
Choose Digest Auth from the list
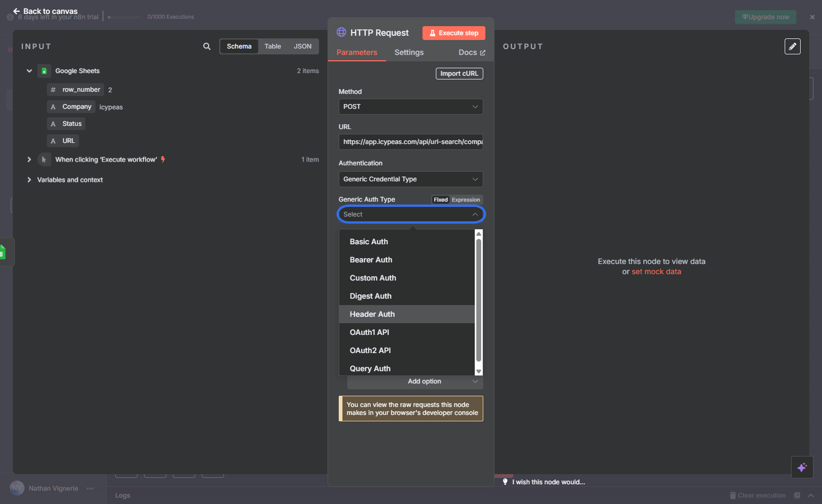(407, 296)
